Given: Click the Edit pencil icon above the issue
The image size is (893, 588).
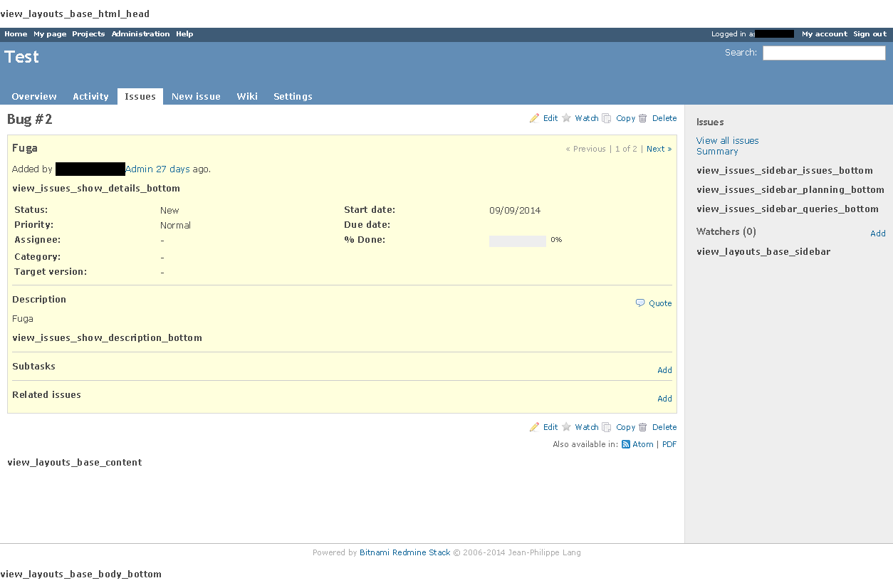Looking at the screenshot, I should pos(535,118).
